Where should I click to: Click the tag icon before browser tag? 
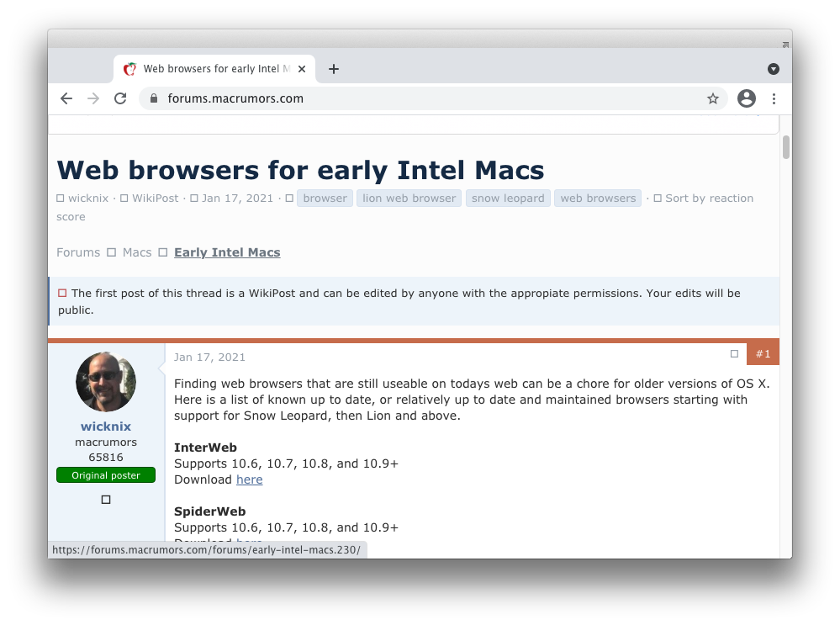coord(289,199)
